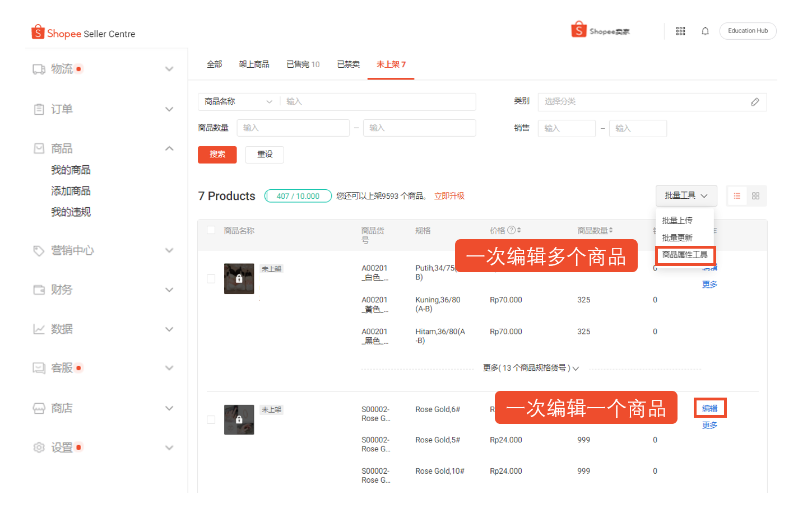Click the category edit pencil icon

click(755, 102)
